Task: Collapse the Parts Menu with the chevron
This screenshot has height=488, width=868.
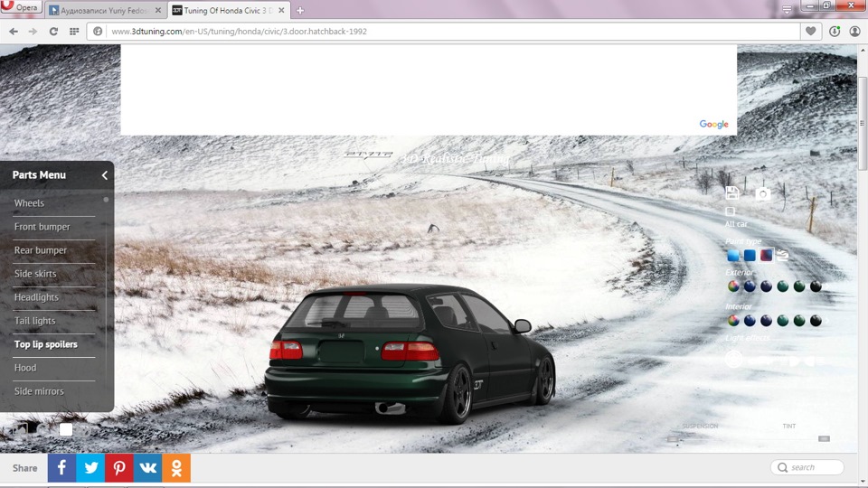Action: coord(105,175)
